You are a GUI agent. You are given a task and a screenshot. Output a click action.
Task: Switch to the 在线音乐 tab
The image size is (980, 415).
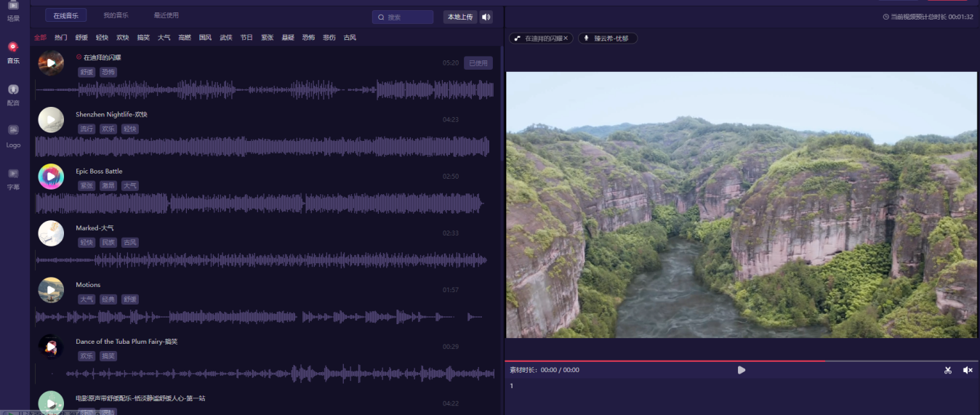pos(65,15)
